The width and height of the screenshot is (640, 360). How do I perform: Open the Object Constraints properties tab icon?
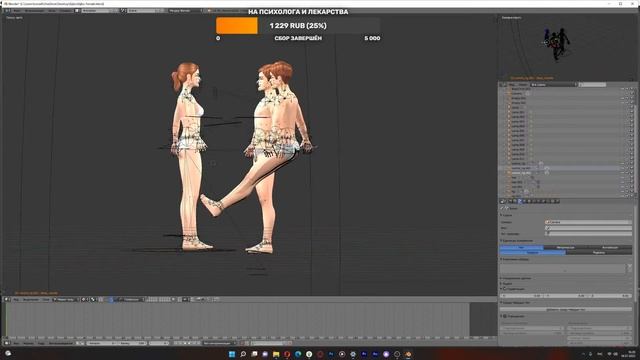point(534,201)
